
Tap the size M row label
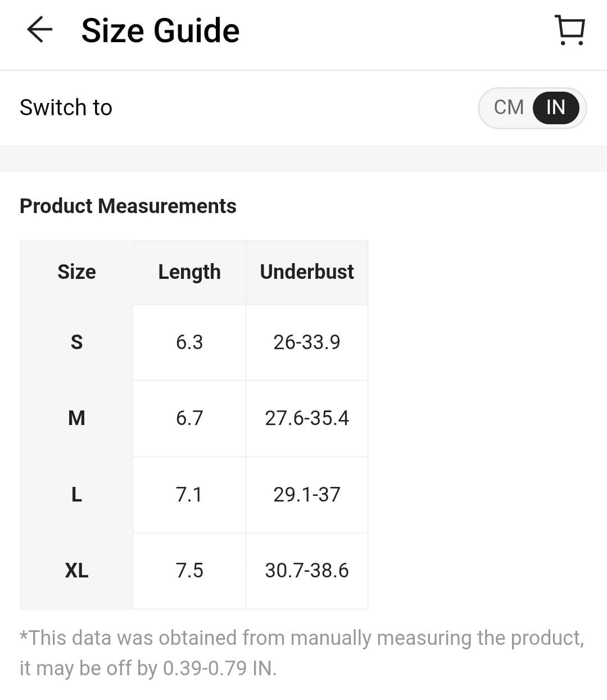point(76,418)
